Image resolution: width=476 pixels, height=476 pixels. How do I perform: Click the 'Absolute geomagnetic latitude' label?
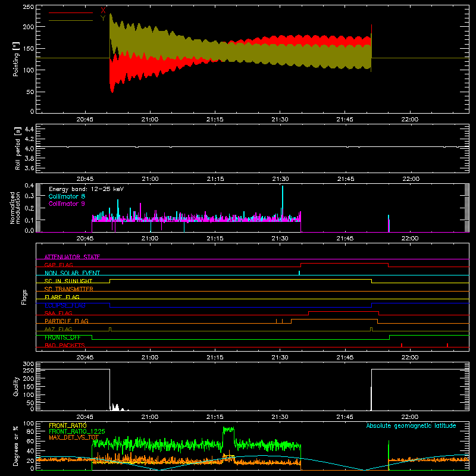(411, 425)
